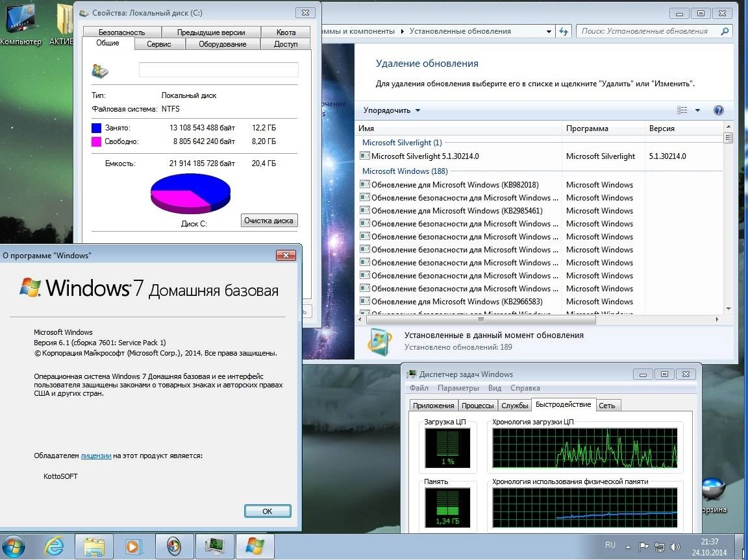Click icon beside Microsoft Silverlight 5.1.30214.0
This screenshot has height=560, width=748.
click(x=364, y=156)
